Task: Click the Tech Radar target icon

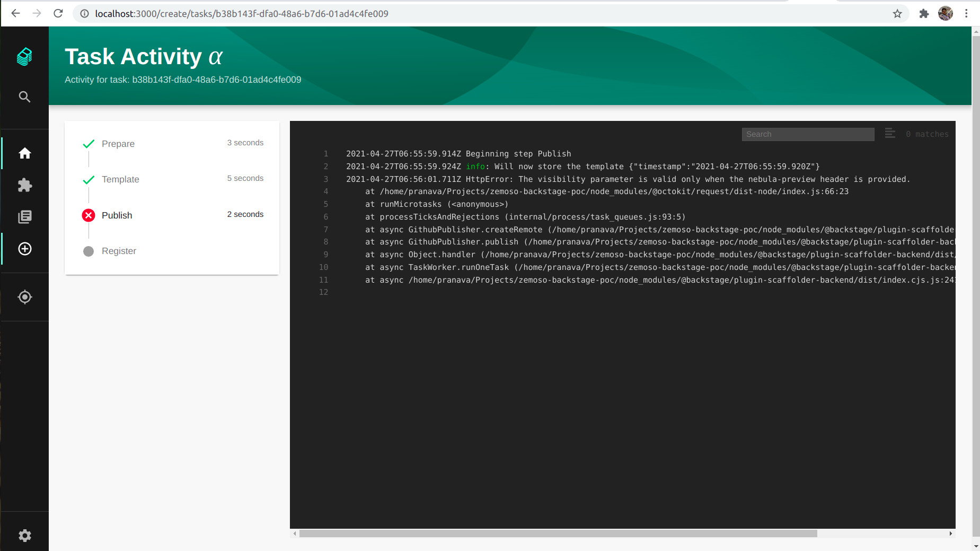Action: (x=24, y=297)
